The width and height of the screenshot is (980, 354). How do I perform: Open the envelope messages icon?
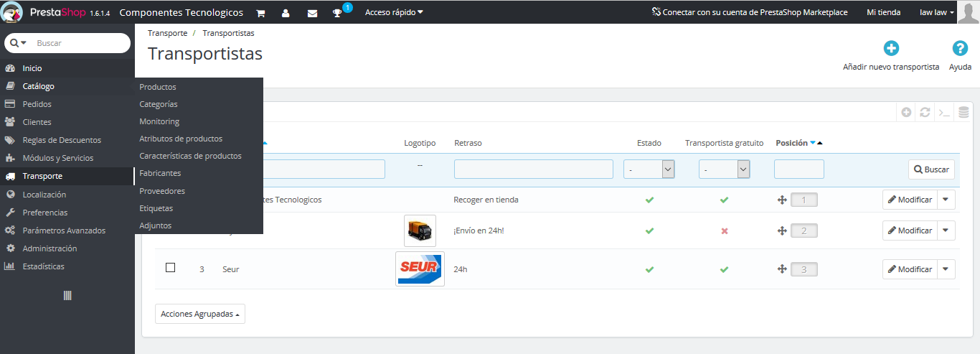click(312, 13)
